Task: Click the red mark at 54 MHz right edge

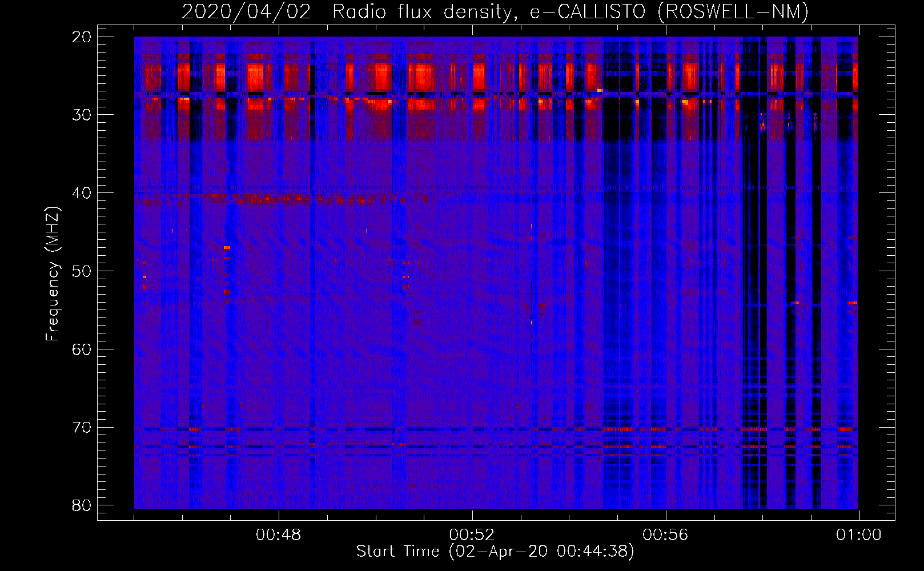Action: pyautogui.click(x=852, y=303)
